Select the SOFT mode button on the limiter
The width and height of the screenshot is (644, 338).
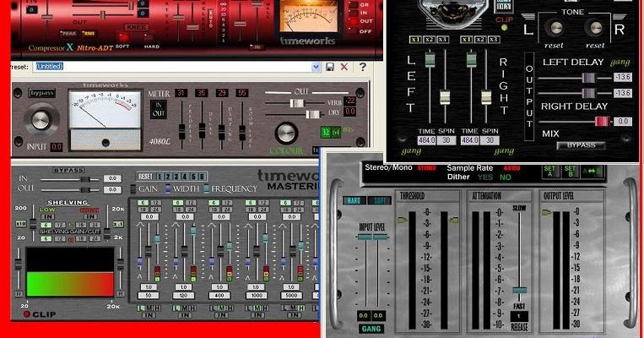tap(378, 200)
